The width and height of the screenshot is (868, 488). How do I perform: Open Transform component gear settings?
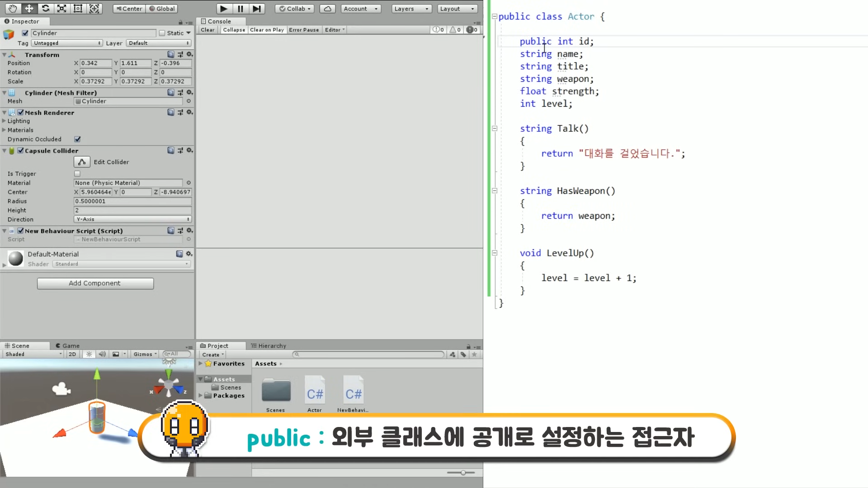tap(189, 54)
